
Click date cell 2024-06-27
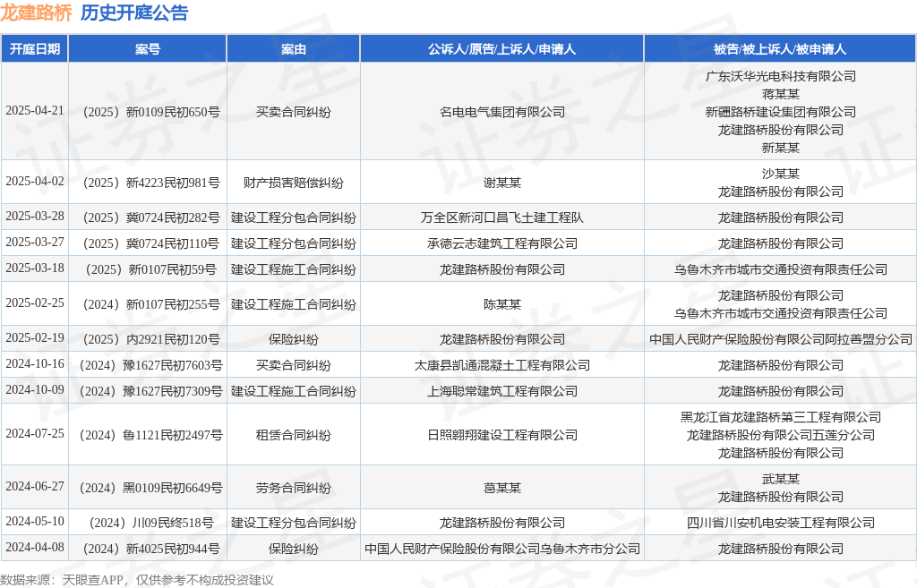coord(35,486)
